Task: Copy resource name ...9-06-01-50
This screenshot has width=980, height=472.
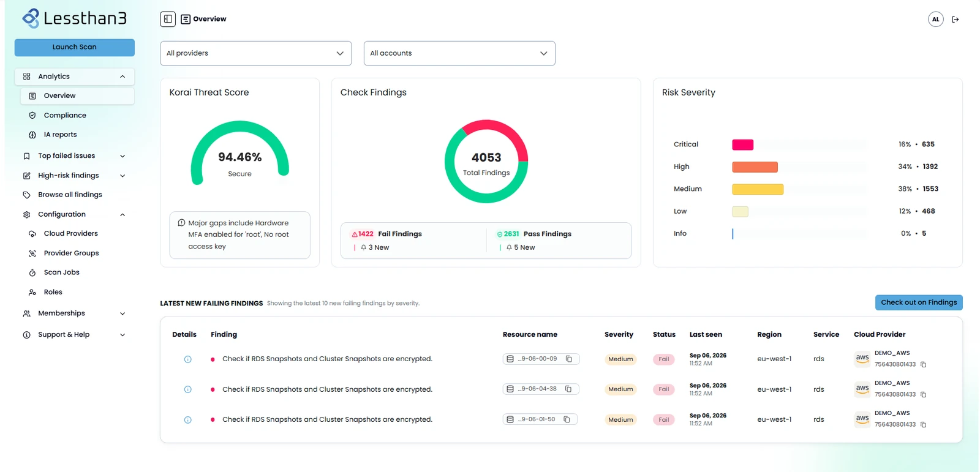Action: click(x=567, y=419)
